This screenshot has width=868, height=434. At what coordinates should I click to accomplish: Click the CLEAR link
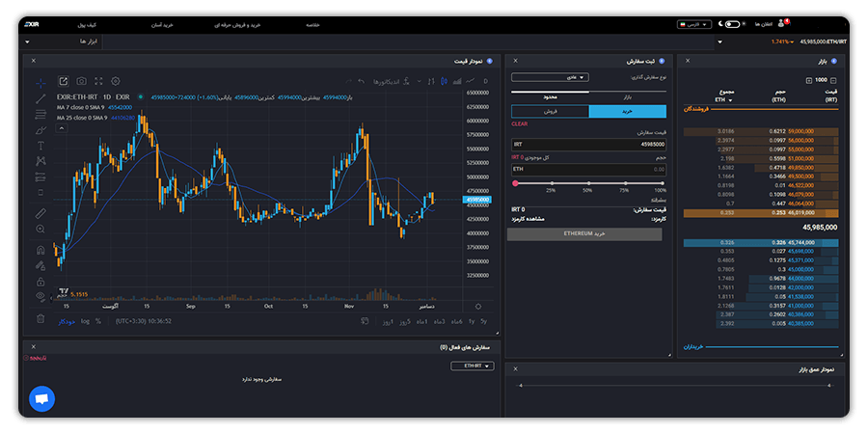coord(519,124)
